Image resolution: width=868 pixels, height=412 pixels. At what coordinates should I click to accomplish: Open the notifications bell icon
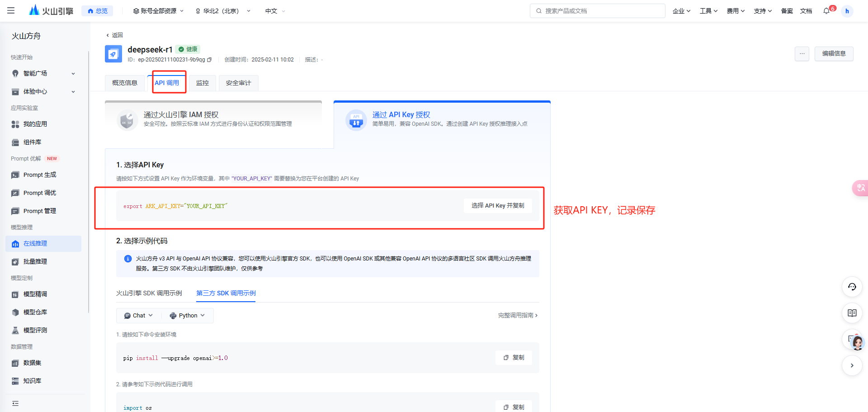tap(826, 11)
